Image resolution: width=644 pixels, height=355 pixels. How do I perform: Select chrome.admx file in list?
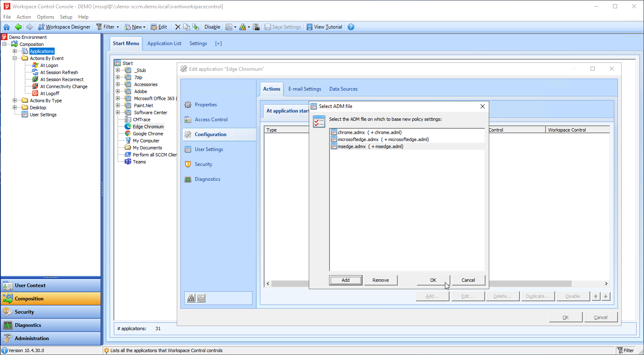(351, 132)
